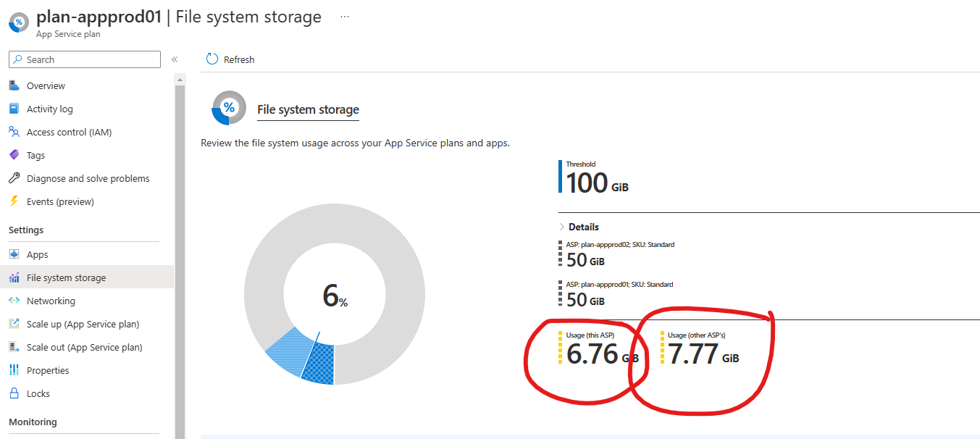Select Apps under Settings
The width and height of the screenshot is (980, 439).
(38, 254)
